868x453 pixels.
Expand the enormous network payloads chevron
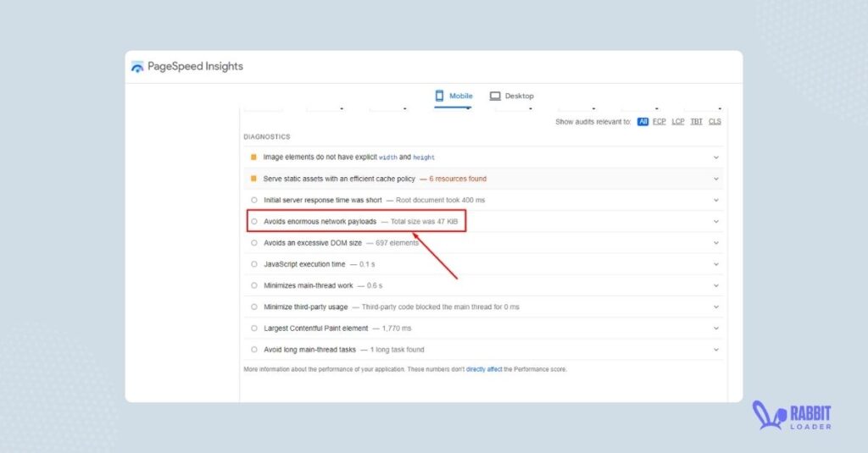(715, 222)
